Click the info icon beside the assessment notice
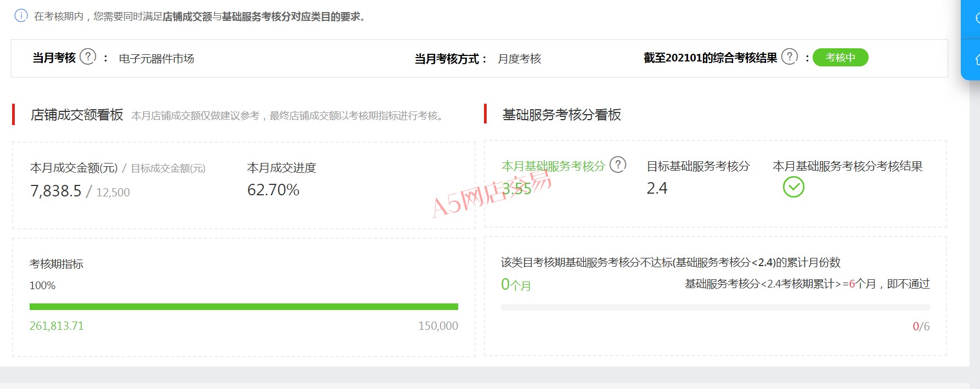 20,16
